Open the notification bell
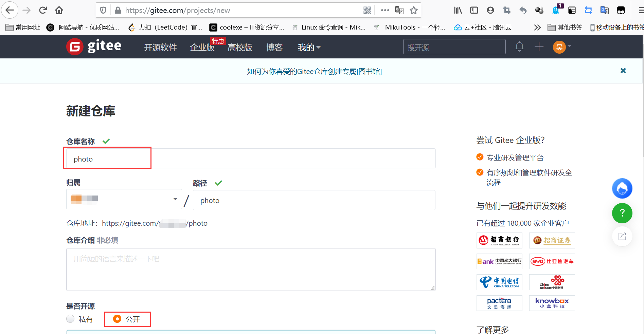 (519, 47)
